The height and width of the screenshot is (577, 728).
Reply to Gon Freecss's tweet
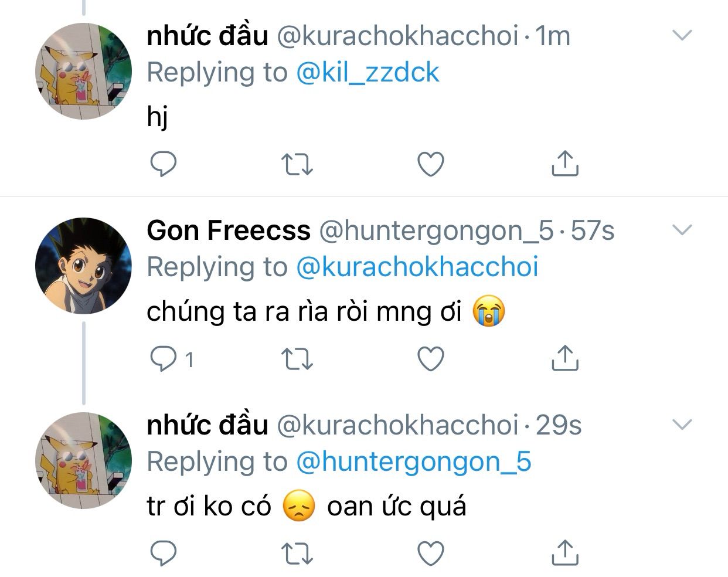[164, 359]
